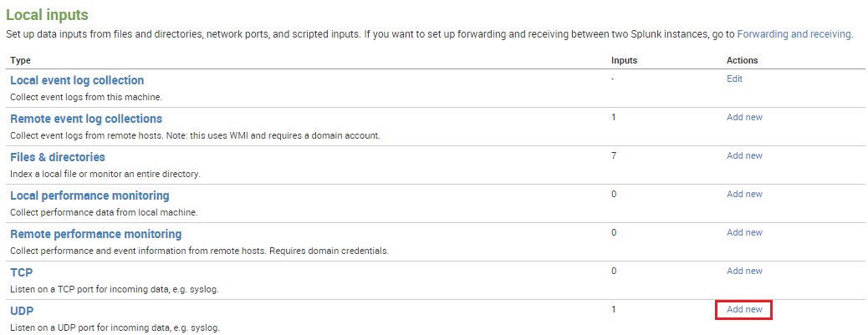Open Remote event log collections

(86, 119)
